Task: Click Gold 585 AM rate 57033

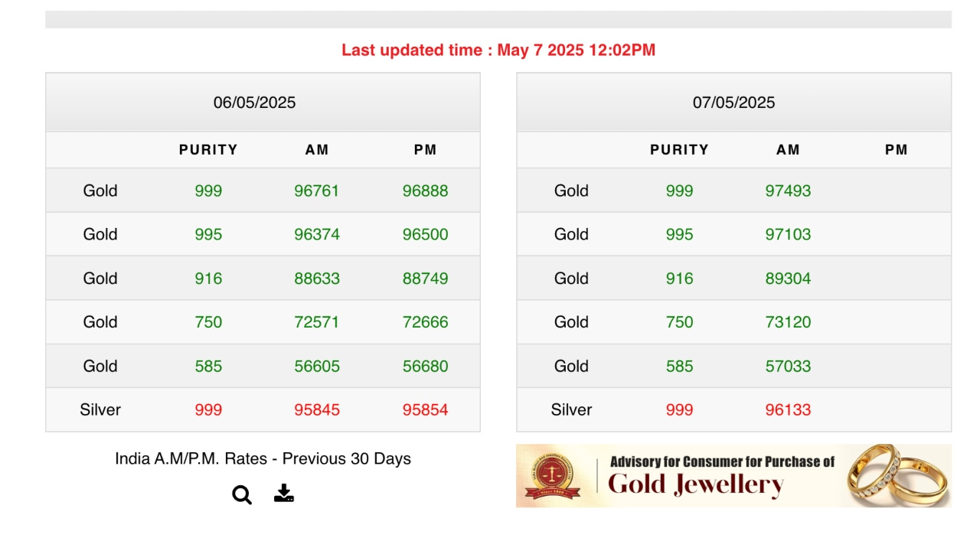Action: click(788, 366)
